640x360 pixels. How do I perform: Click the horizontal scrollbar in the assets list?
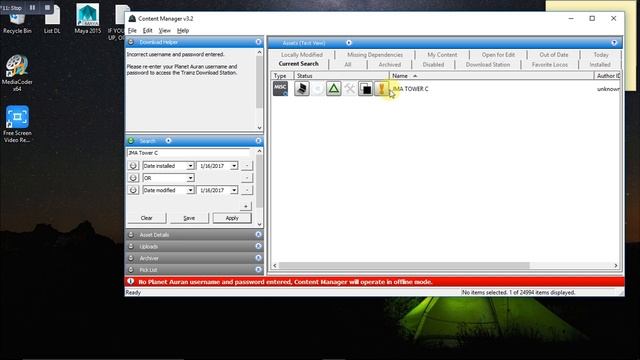pos(404,266)
